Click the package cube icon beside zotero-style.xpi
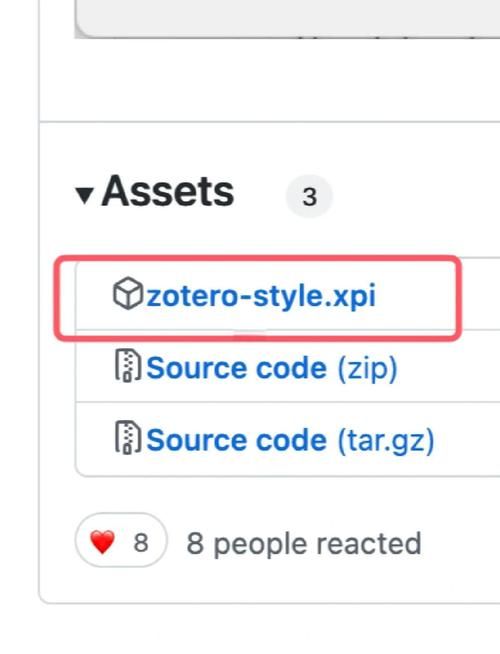 128,294
